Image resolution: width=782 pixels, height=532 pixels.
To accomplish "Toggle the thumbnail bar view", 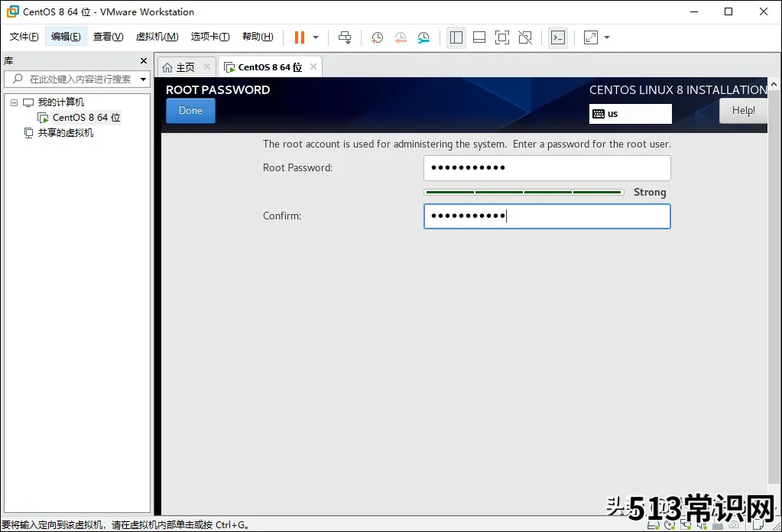I will click(x=479, y=37).
